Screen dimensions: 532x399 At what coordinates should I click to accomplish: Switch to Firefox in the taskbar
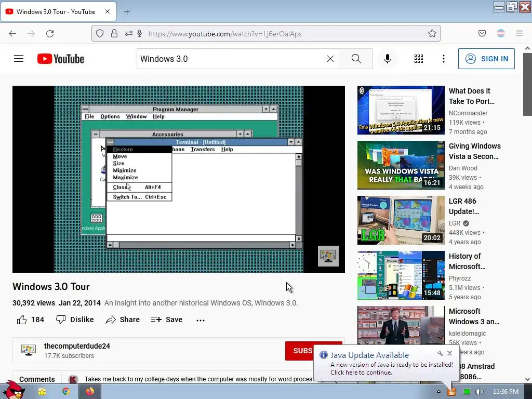point(89,392)
